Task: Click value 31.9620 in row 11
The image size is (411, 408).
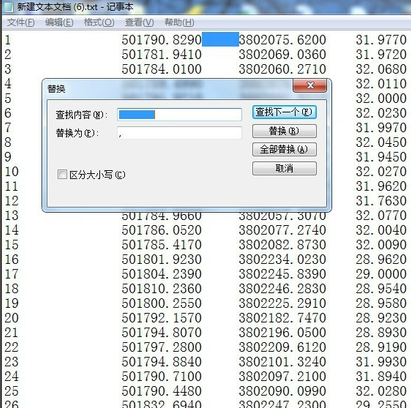Action: pos(381,186)
